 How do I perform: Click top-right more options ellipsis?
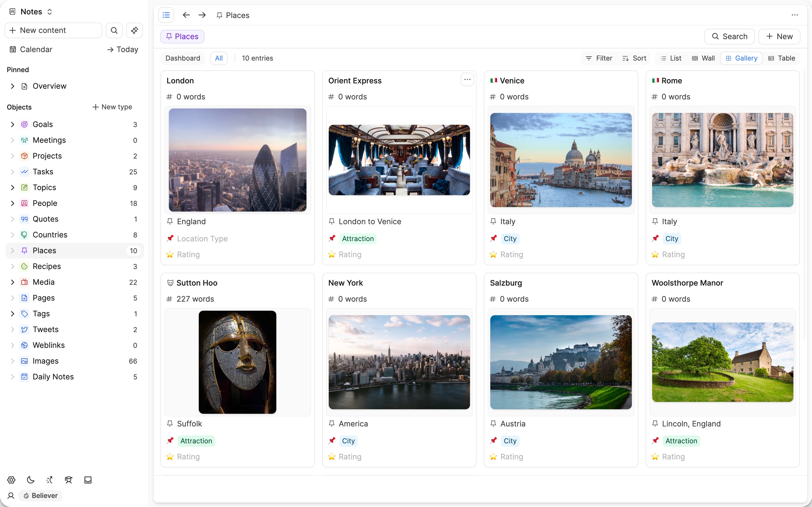tap(795, 15)
